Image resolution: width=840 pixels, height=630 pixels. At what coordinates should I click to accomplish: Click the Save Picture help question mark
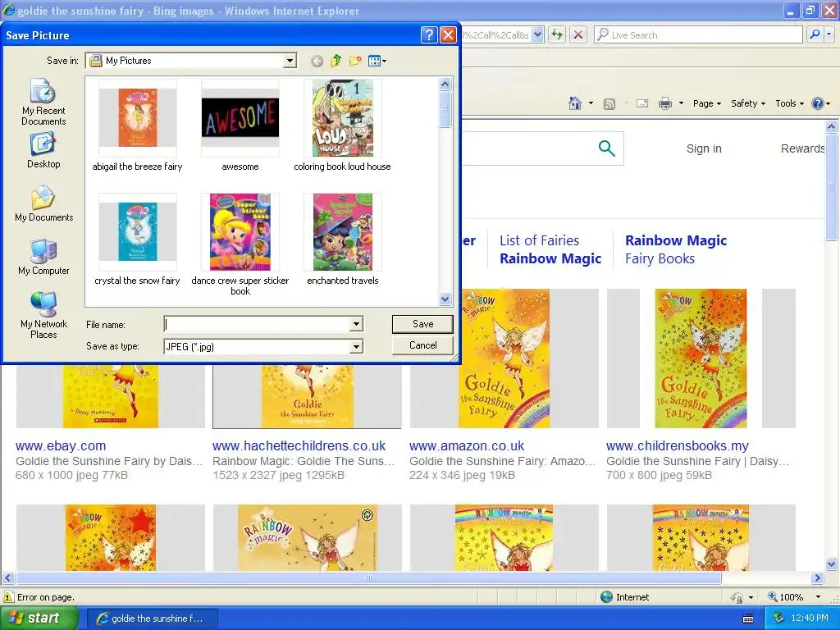pyautogui.click(x=428, y=35)
